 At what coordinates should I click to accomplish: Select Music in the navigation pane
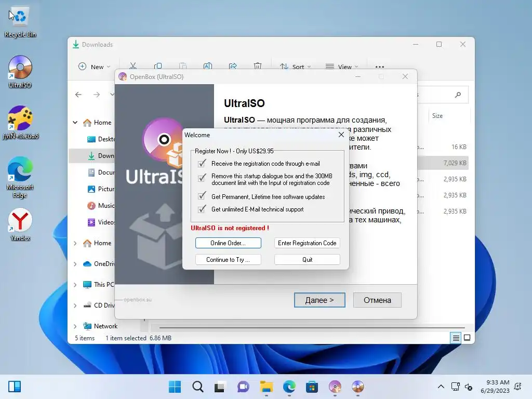pos(101,206)
